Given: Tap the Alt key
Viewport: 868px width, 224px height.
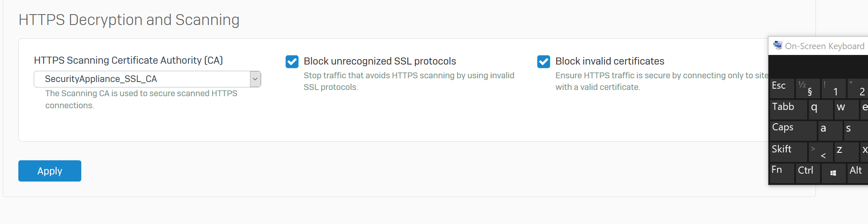Looking at the screenshot, I should [x=858, y=173].
